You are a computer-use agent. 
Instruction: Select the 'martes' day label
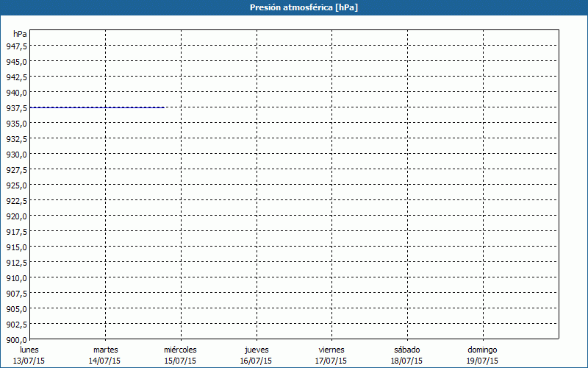pos(106,350)
